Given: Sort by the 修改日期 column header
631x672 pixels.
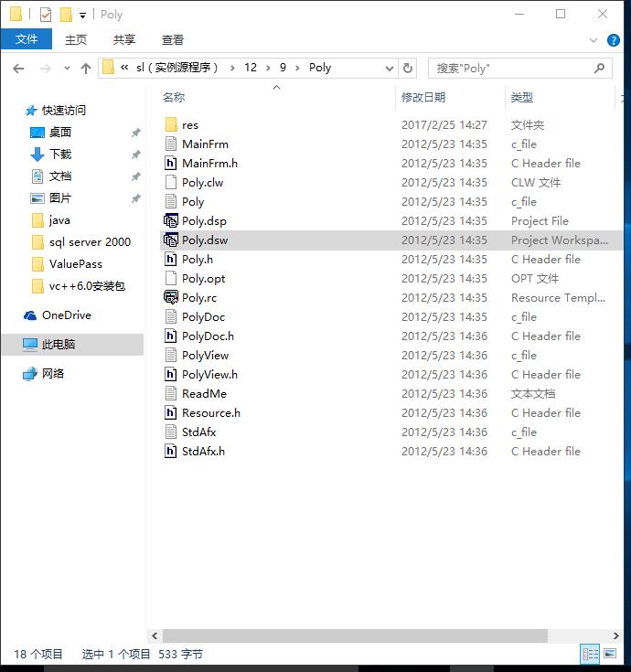Looking at the screenshot, I should coord(423,98).
